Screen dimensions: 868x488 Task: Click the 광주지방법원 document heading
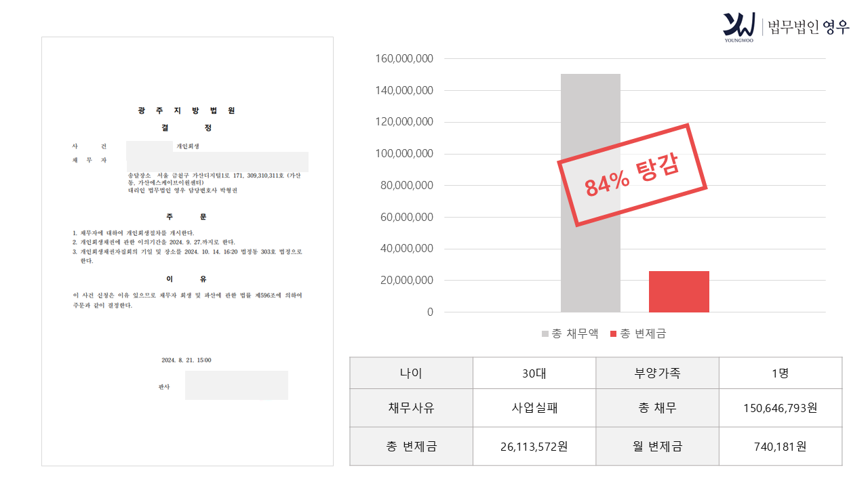[x=186, y=110]
